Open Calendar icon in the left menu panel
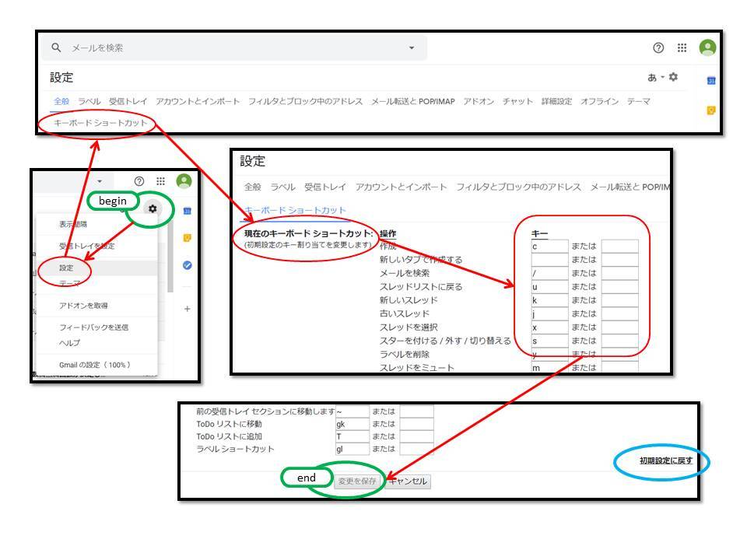 click(188, 211)
